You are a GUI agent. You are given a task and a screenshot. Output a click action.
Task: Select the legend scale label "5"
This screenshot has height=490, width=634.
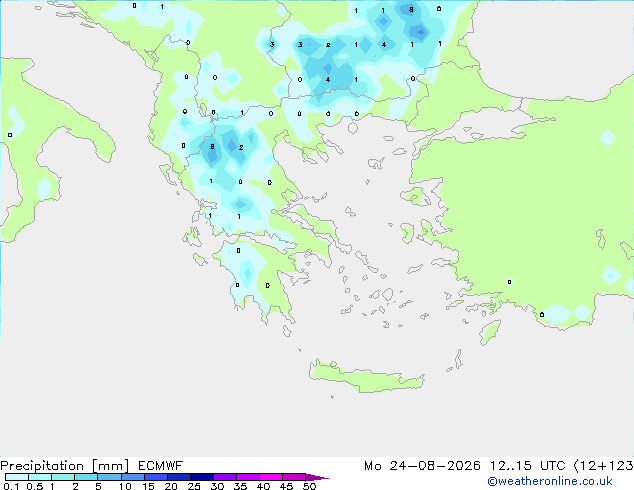98,486
